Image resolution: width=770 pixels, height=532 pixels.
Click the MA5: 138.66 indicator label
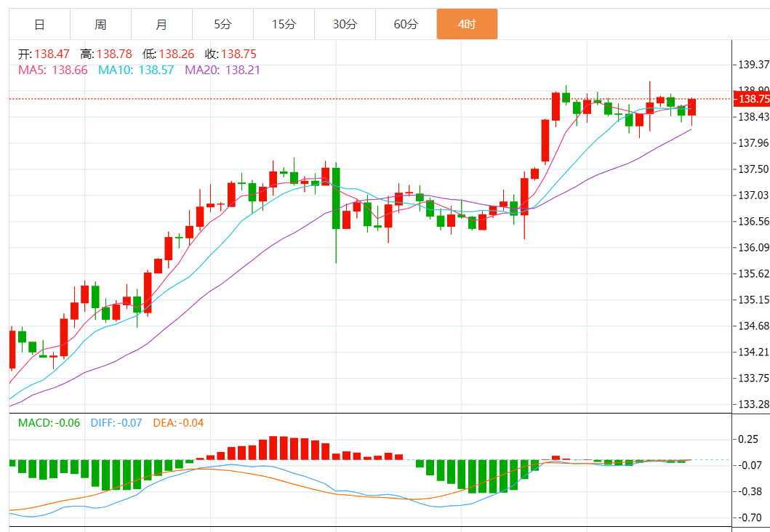[x=52, y=70]
